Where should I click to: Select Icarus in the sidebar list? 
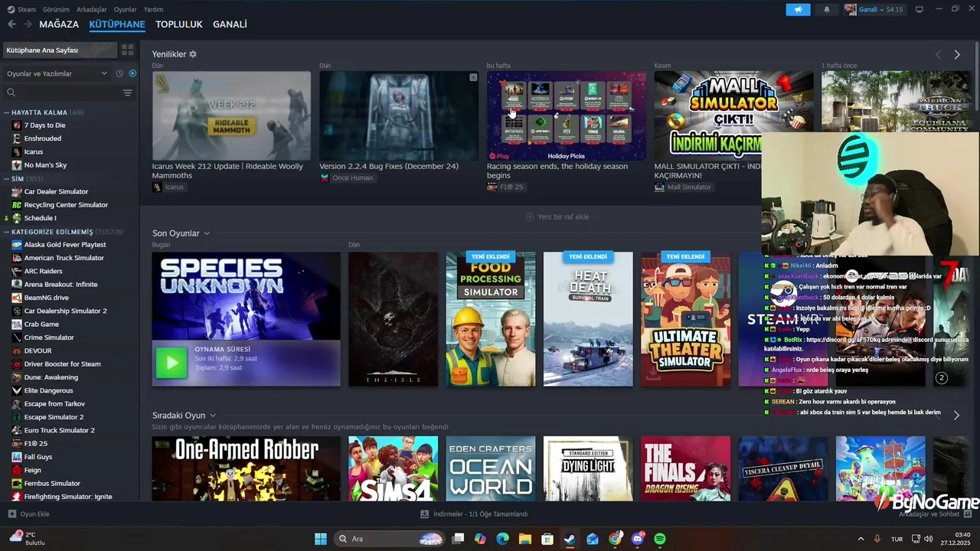[33, 152]
